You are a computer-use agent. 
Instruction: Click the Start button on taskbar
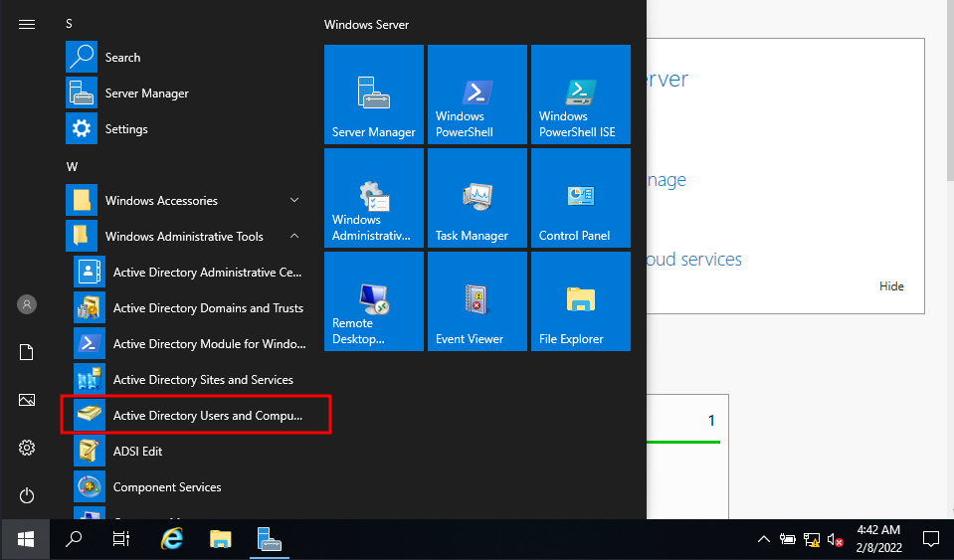25,539
